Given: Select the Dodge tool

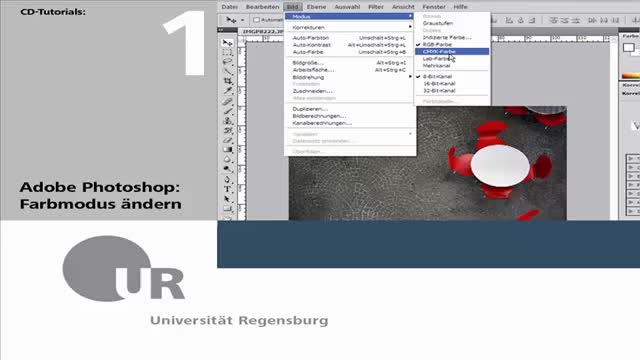Looking at the screenshot, I should click(227, 169).
